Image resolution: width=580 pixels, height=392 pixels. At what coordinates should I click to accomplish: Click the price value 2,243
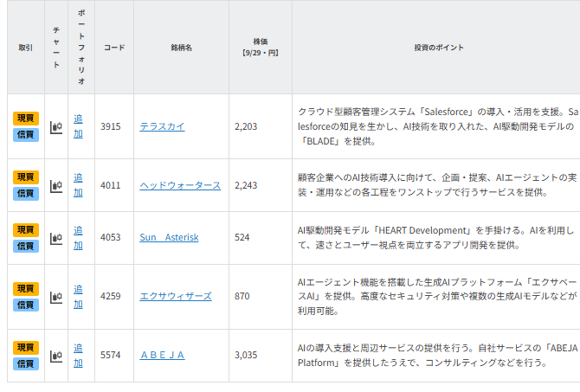(x=246, y=185)
